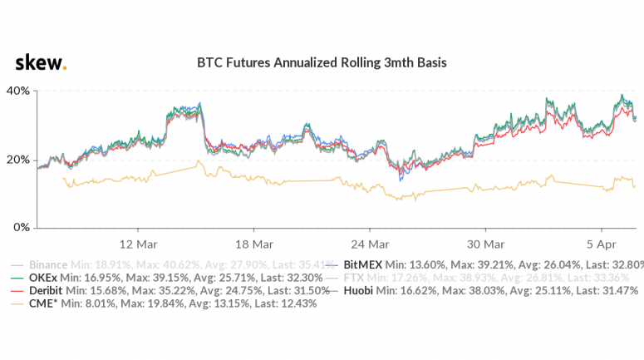Click the 30 Mar date label

coord(486,244)
